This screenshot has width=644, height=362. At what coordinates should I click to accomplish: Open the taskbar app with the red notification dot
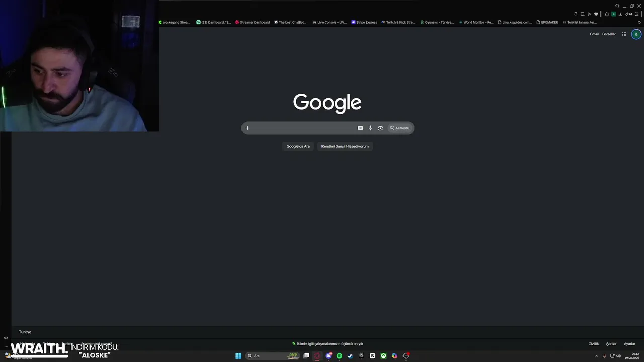406,356
